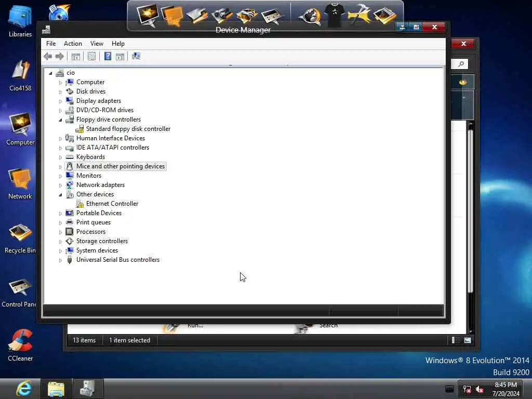Viewport: 532px width, 399px height.
Task: Select Mice and other pointing devices
Action: click(121, 166)
